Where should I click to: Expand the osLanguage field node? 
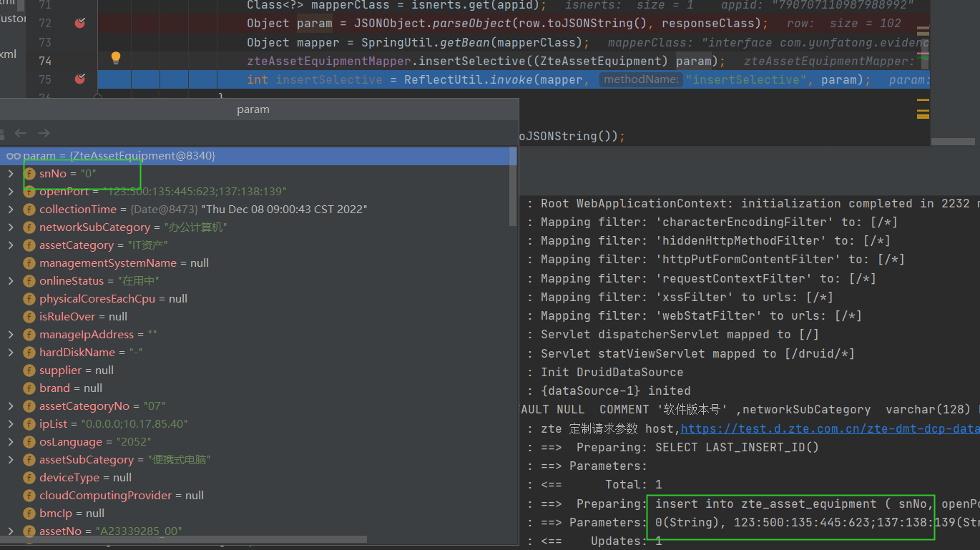point(10,442)
